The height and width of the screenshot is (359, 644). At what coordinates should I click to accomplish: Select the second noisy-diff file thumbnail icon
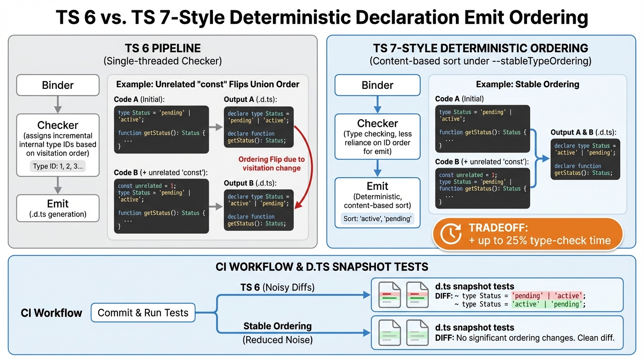tap(417, 295)
